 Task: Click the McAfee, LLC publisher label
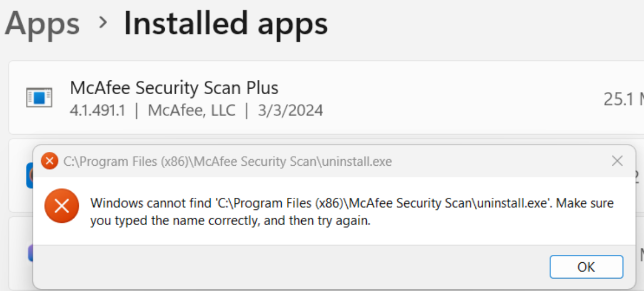coord(191,110)
